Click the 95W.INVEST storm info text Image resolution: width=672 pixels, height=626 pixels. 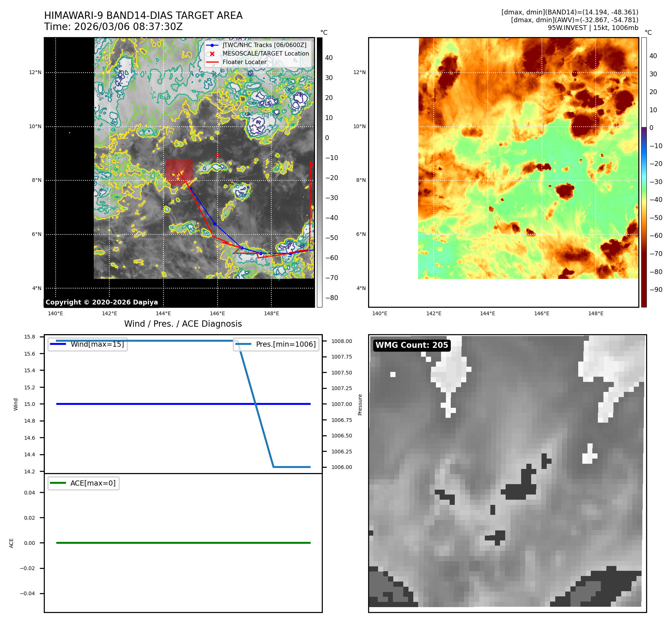593,28
